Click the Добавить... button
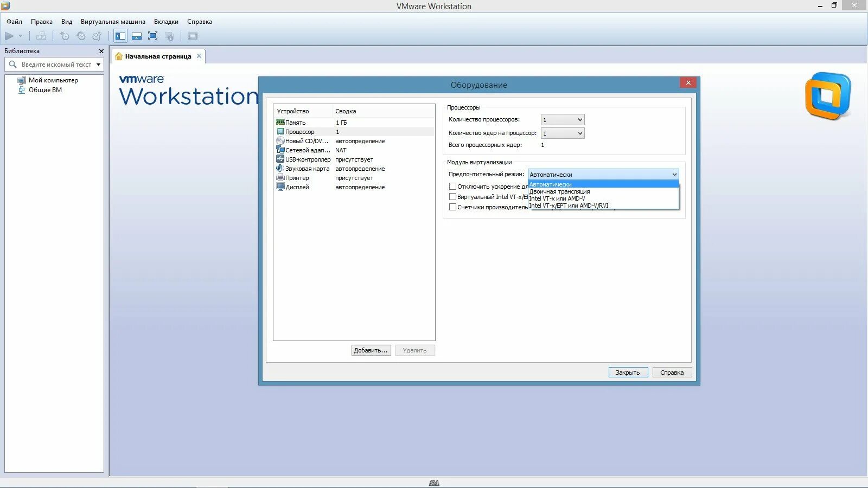 click(x=371, y=350)
